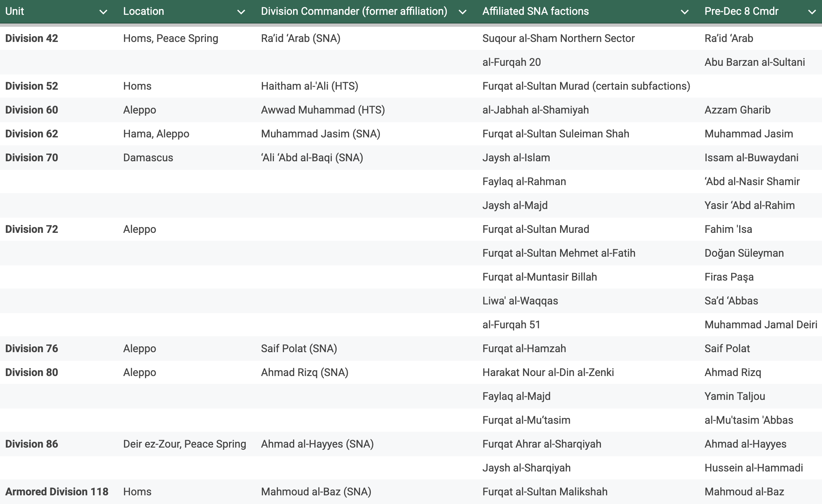The height and width of the screenshot is (504, 822).
Task: Expand the Location column filter chevron
Action: tap(241, 12)
